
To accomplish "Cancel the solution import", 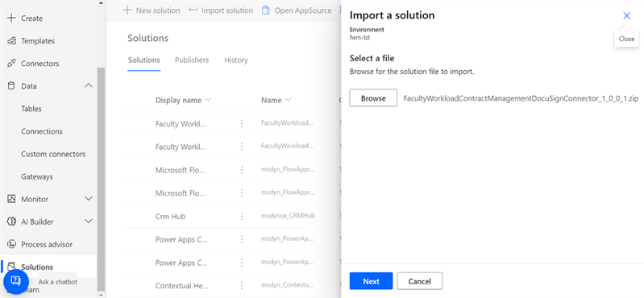I will (420, 281).
